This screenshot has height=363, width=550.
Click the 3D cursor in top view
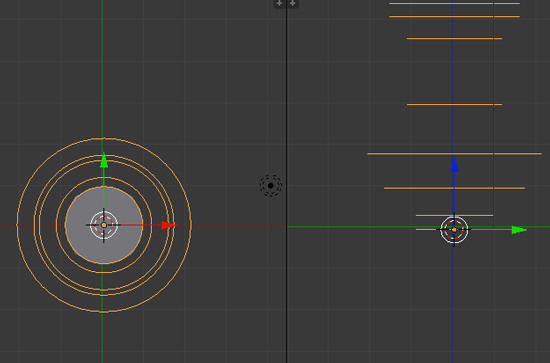pos(103,225)
